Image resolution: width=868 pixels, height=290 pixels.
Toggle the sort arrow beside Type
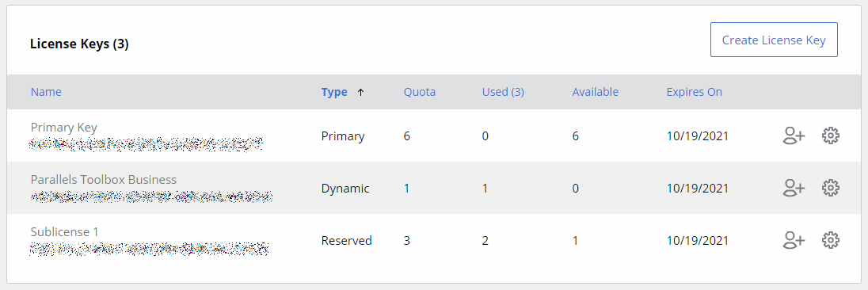point(360,93)
